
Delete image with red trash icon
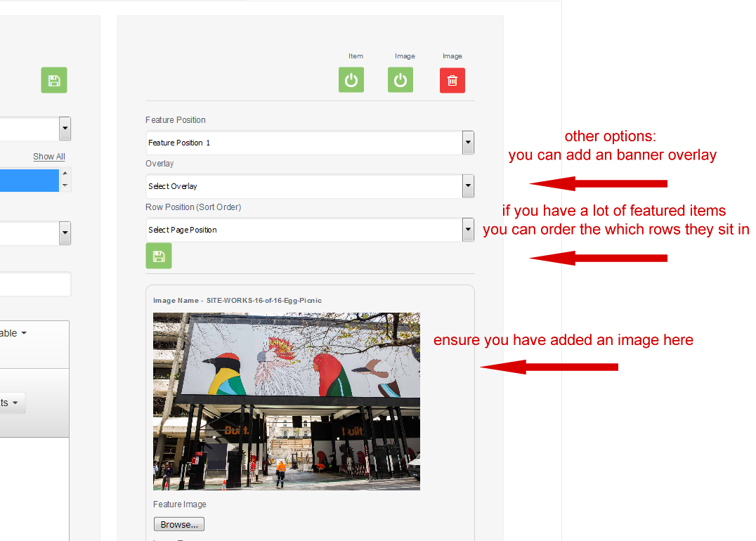tap(452, 80)
